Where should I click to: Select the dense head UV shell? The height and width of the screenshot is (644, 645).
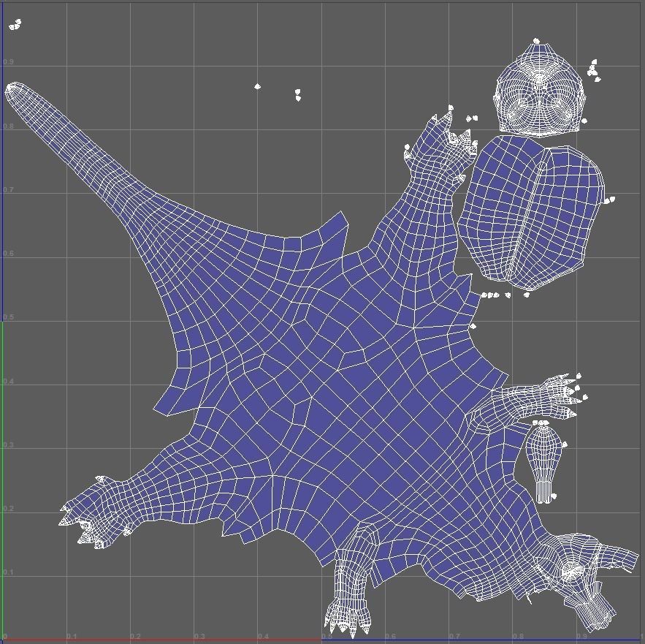click(x=539, y=89)
